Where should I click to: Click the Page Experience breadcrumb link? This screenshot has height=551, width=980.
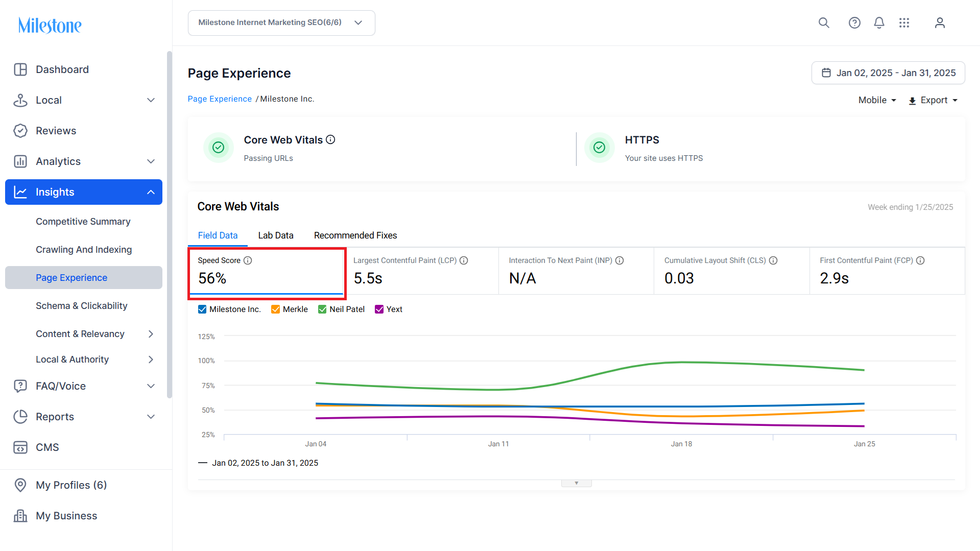[220, 99]
